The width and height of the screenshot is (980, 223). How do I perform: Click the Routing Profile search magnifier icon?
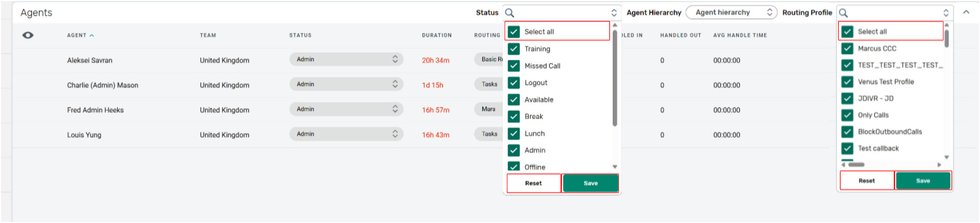point(844,13)
